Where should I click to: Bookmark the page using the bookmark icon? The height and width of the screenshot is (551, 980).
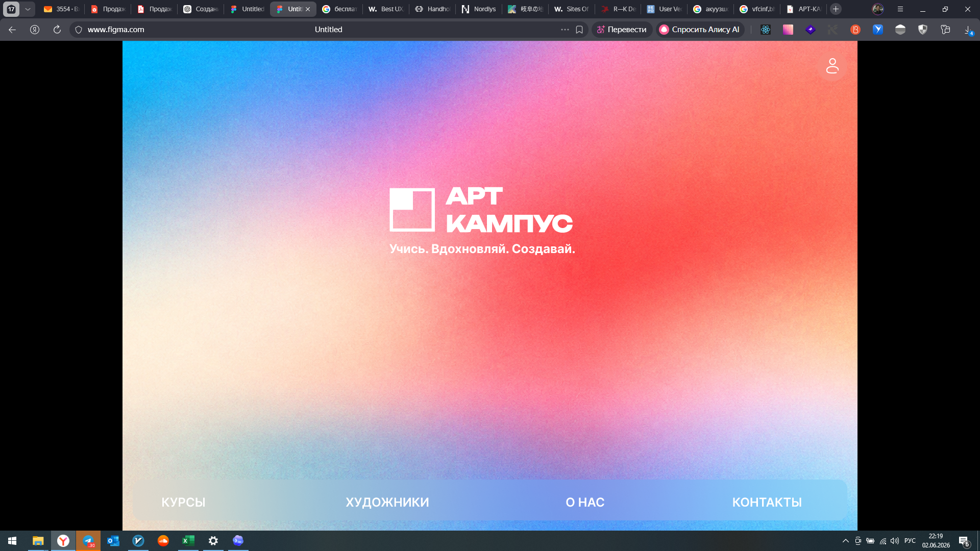tap(579, 30)
